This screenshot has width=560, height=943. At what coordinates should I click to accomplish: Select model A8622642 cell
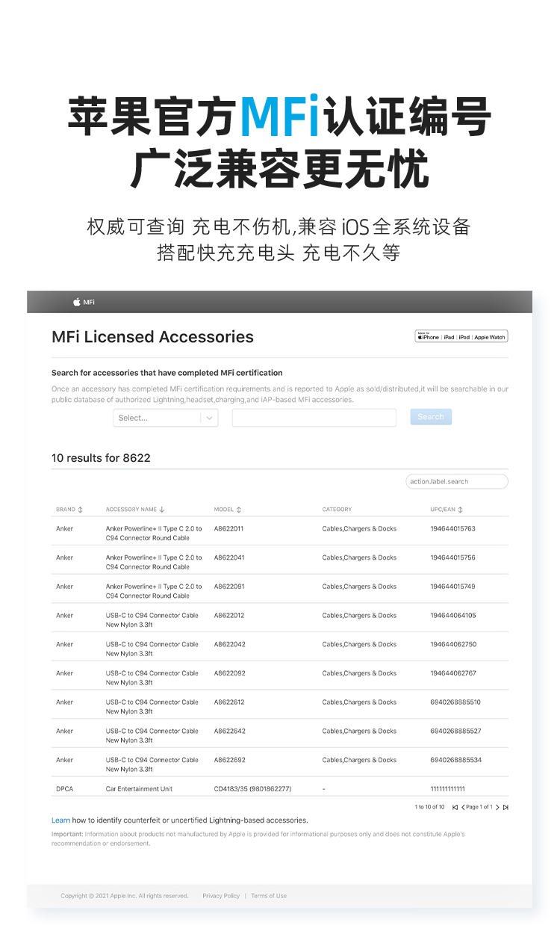pos(229,731)
